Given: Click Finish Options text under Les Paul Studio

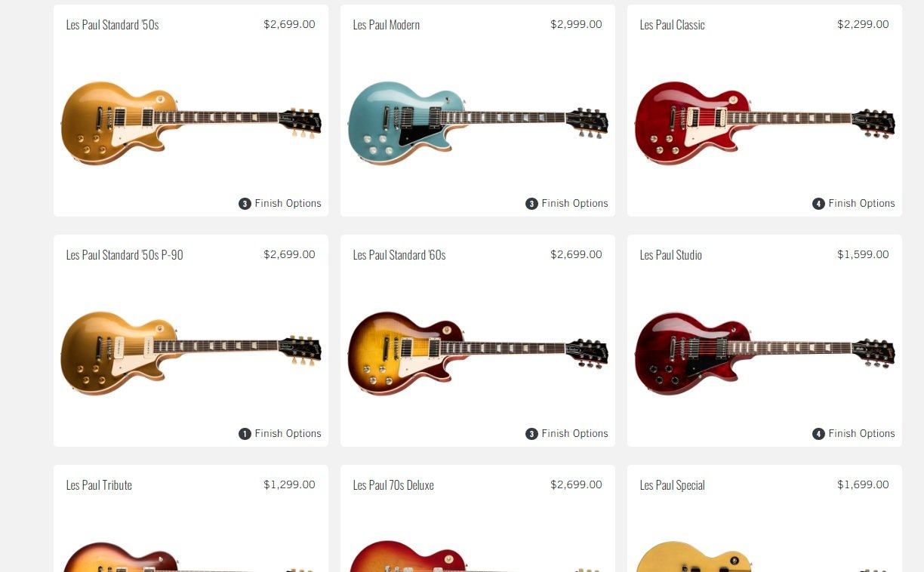Looking at the screenshot, I should point(861,434).
